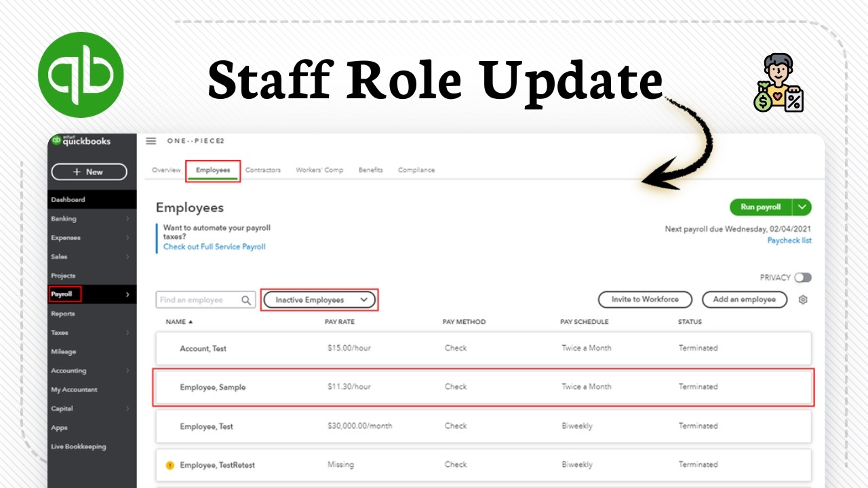The image size is (868, 488).
Task: Toggle the PRIVACY switch
Action: 803,277
